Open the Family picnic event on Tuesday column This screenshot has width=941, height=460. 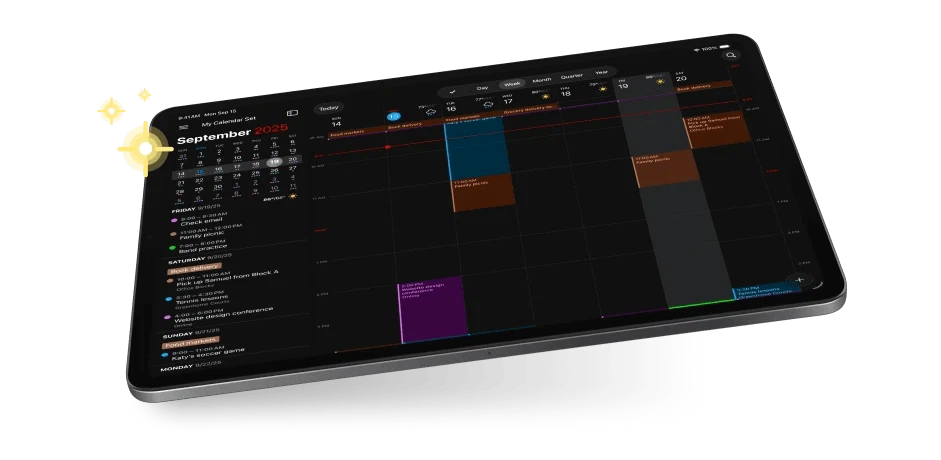pyautogui.click(x=483, y=192)
